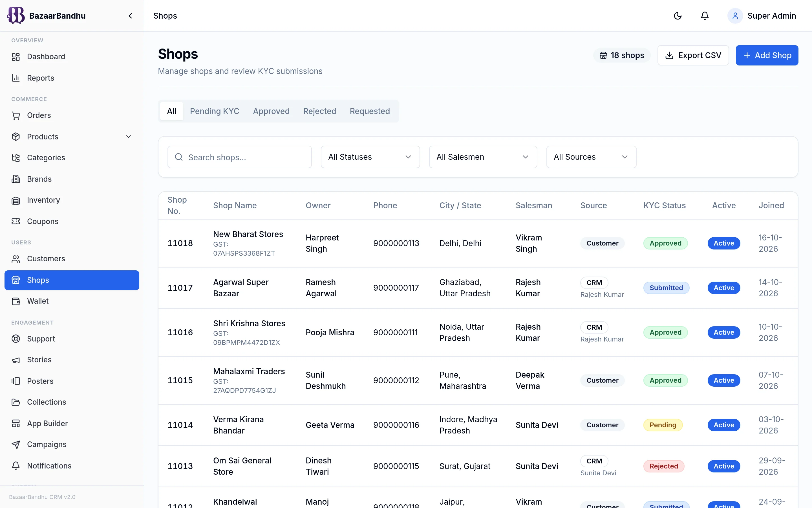Open the All Statuses dropdown
The width and height of the screenshot is (812, 508).
pyautogui.click(x=370, y=157)
